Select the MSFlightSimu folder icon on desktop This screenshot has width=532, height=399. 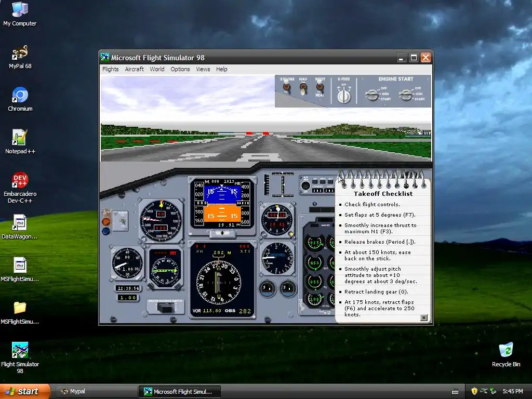pos(20,312)
